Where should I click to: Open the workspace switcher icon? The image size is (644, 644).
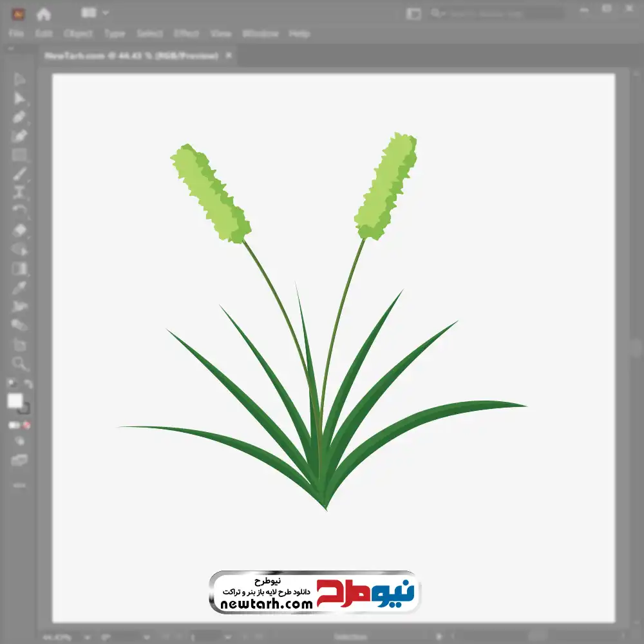pyautogui.click(x=413, y=14)
